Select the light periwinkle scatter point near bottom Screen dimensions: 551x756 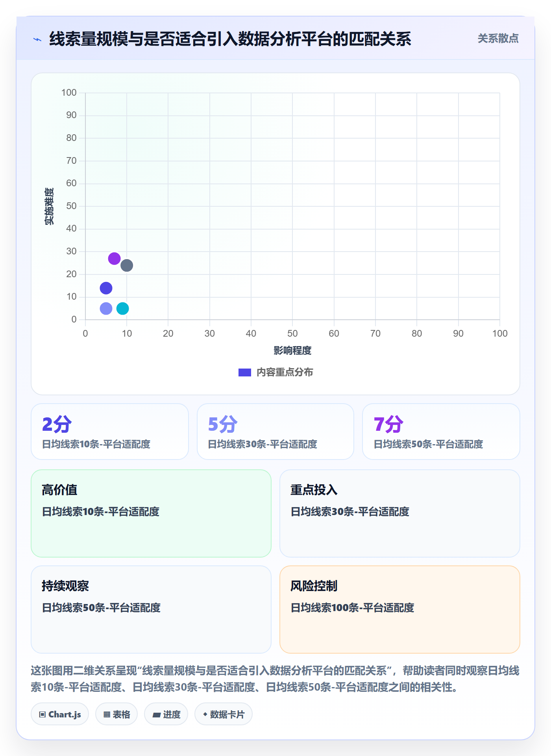[106, 308]
